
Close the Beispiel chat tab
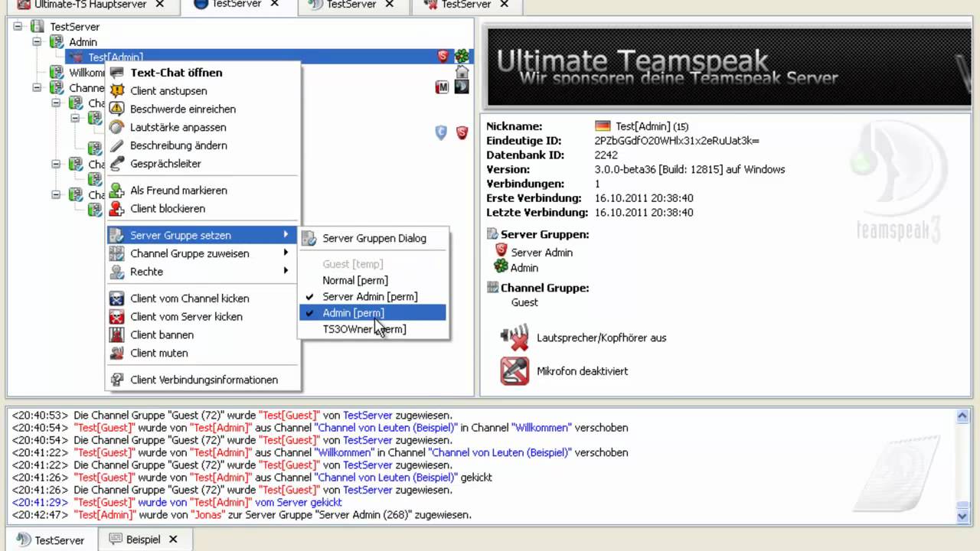click(x=173, y=540)
